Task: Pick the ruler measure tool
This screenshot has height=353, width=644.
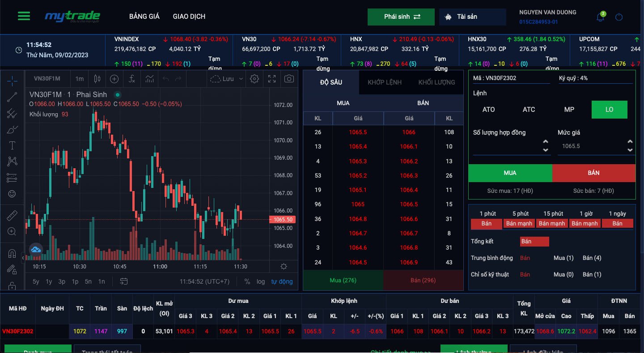Action: pos(12,216)
